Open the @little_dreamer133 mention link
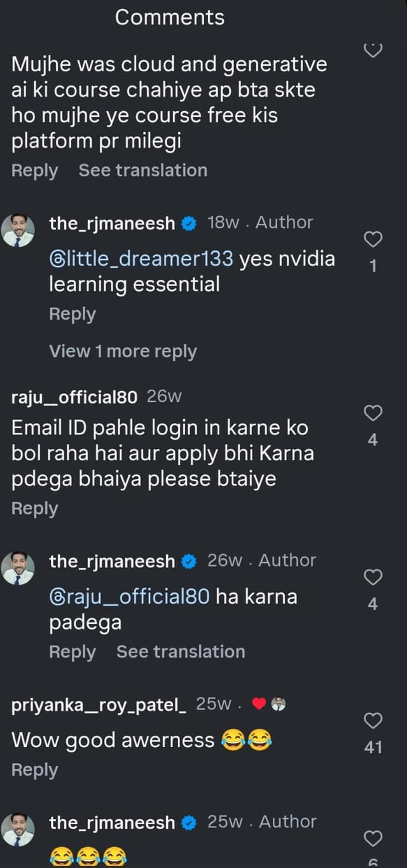The image size is (407, 868). (141, 259)
